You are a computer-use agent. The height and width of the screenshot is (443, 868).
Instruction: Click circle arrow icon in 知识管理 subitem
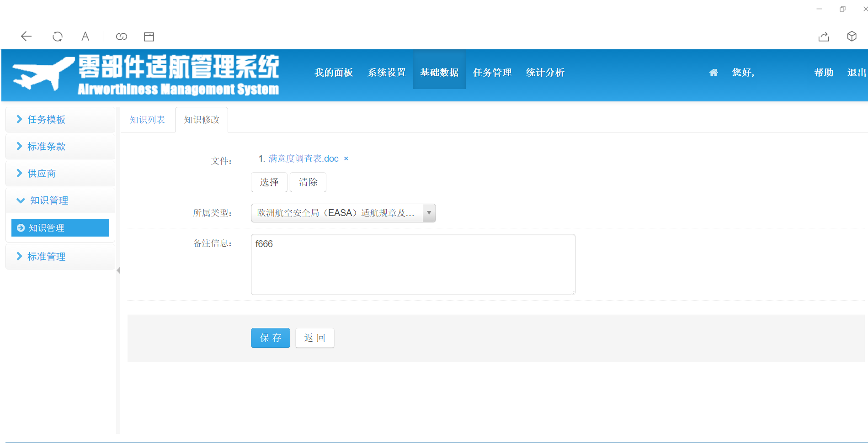pos(21,228)
